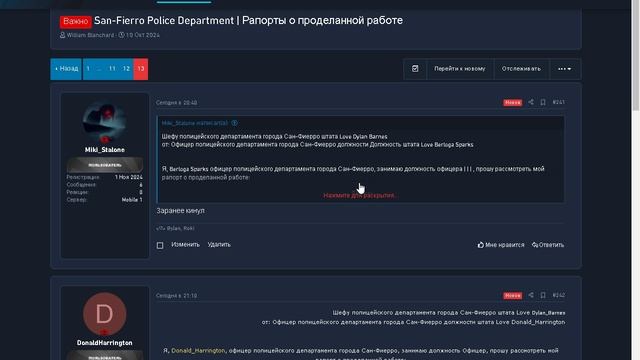Bookmark post #242
640x360 pixels.
(543, 295)
